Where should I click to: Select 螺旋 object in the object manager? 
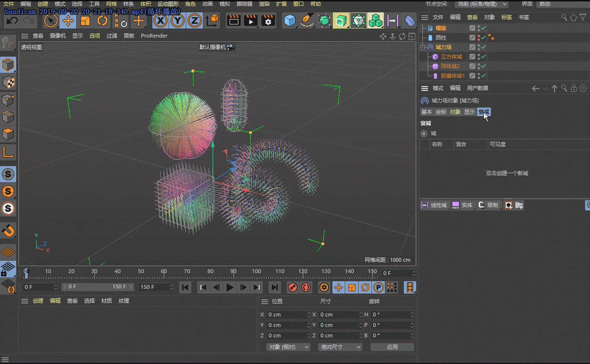[441, 28]
